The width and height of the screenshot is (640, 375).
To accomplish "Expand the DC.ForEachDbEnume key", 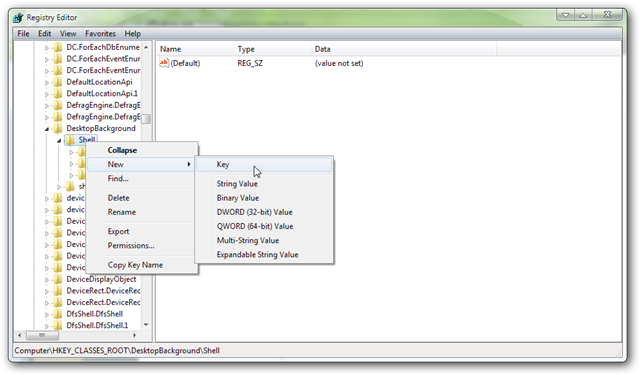I will click(x=47, y=48).
